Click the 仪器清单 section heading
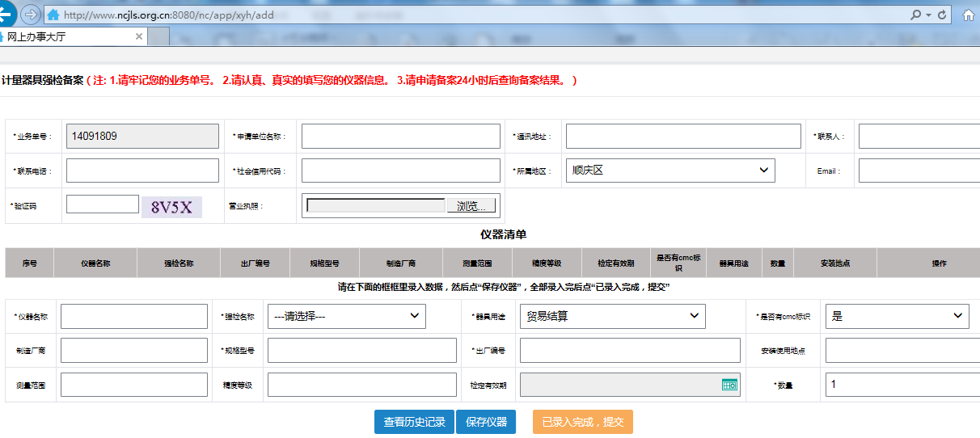The height and width of the screenshot is (438, 980). [503, 234]
